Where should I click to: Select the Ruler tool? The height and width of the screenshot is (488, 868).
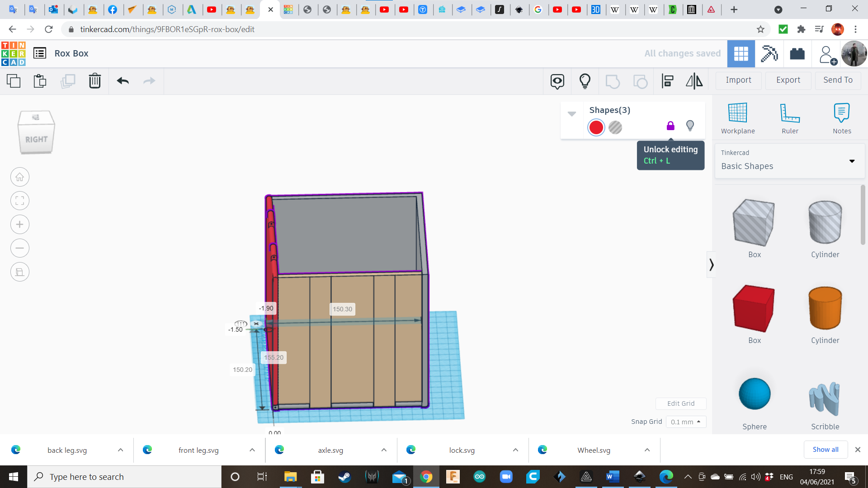(789, 117)
